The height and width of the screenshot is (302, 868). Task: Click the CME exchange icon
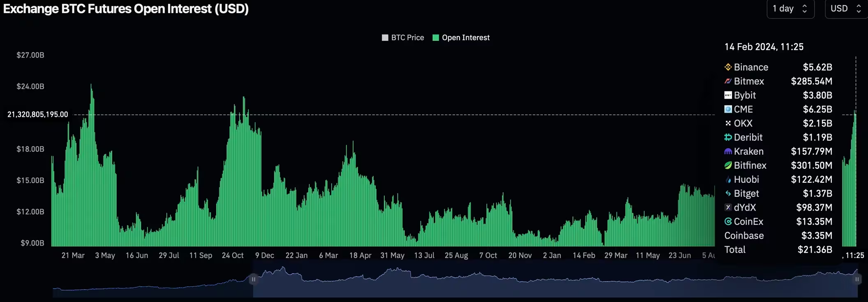pos(728,109)
